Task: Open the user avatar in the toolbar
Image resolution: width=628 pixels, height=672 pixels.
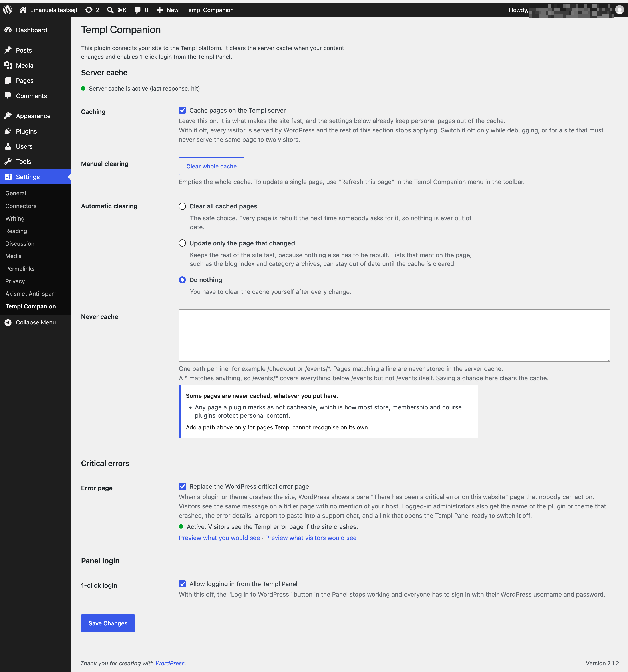Action: click(x=620, y=10)
